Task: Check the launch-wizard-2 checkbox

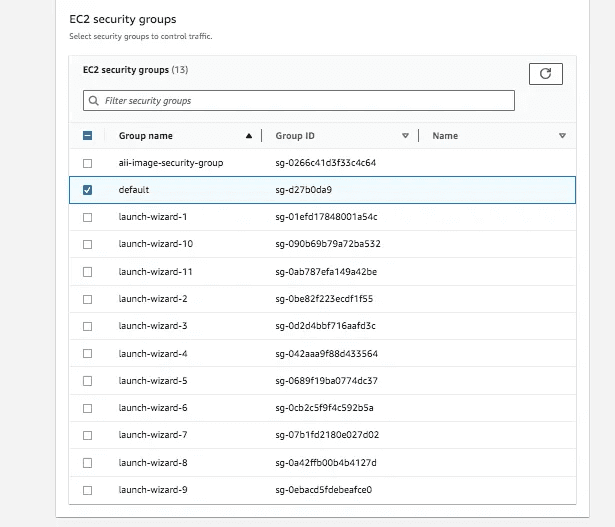Action: 87,299
